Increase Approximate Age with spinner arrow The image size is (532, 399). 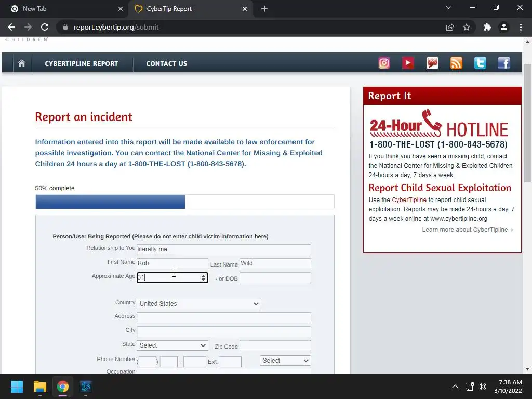point(203,275)
